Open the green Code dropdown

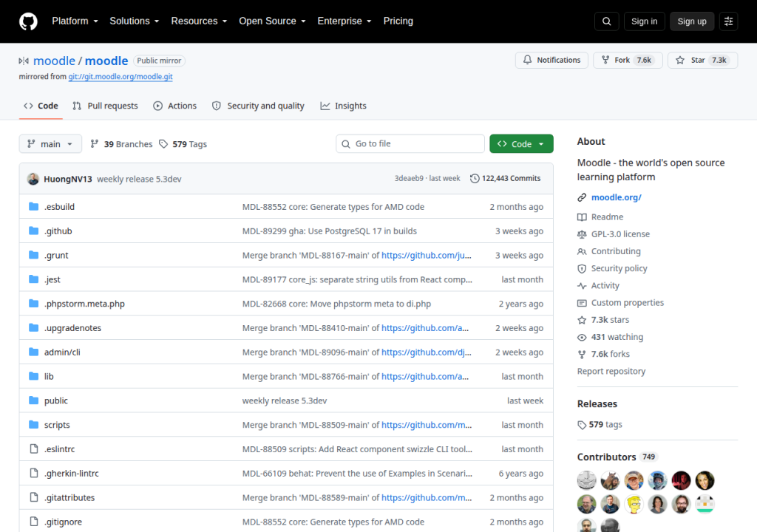click(x=521, y=144)
